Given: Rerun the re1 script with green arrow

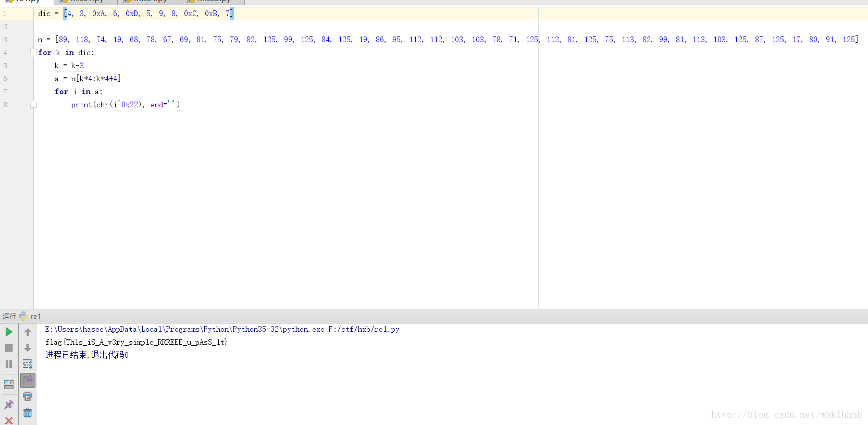Looking at the screenshot, I should (x=9, y=332).
